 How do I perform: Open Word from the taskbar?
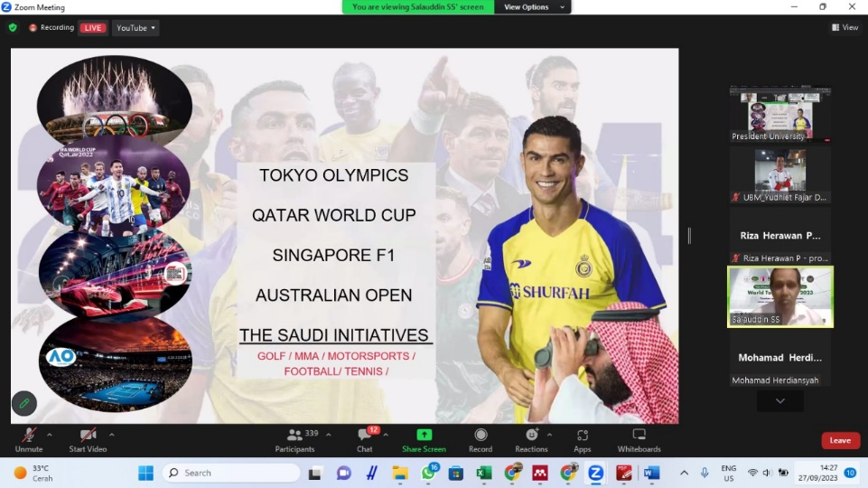[x=651, y=473]
